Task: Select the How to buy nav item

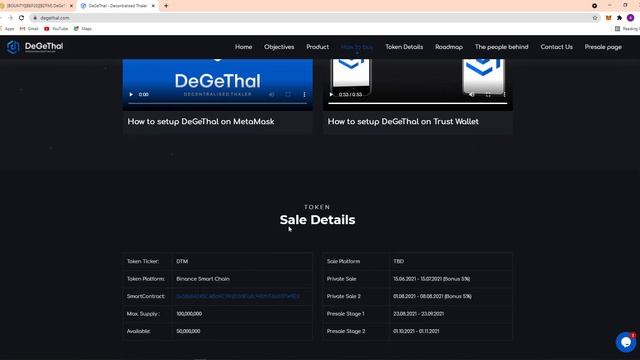Action: [x=357, y=47]
